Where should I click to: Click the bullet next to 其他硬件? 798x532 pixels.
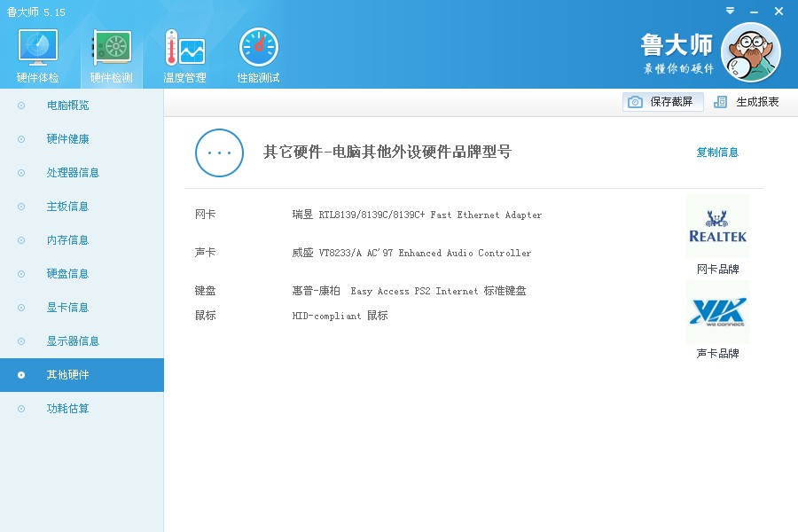(x=21, y=375)
